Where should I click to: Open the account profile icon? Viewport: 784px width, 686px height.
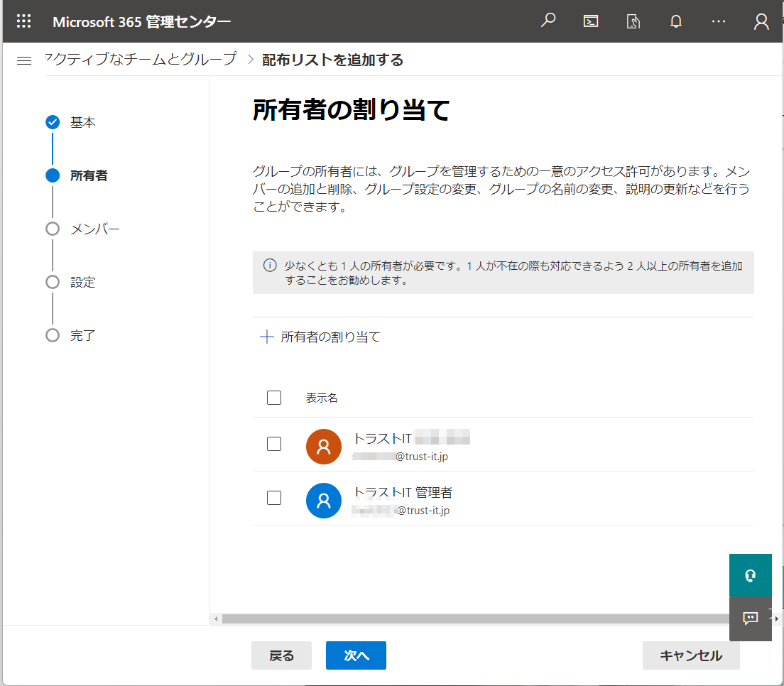[761, 21]
